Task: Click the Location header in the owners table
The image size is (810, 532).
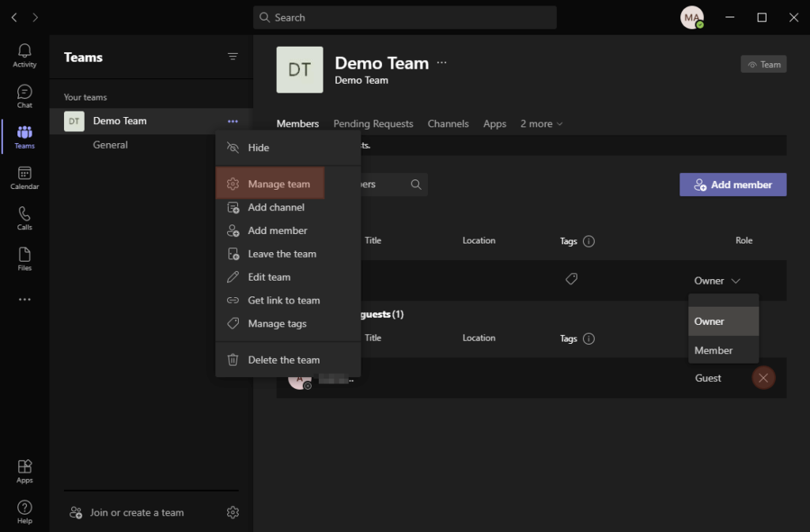Action: coord(479,240)
